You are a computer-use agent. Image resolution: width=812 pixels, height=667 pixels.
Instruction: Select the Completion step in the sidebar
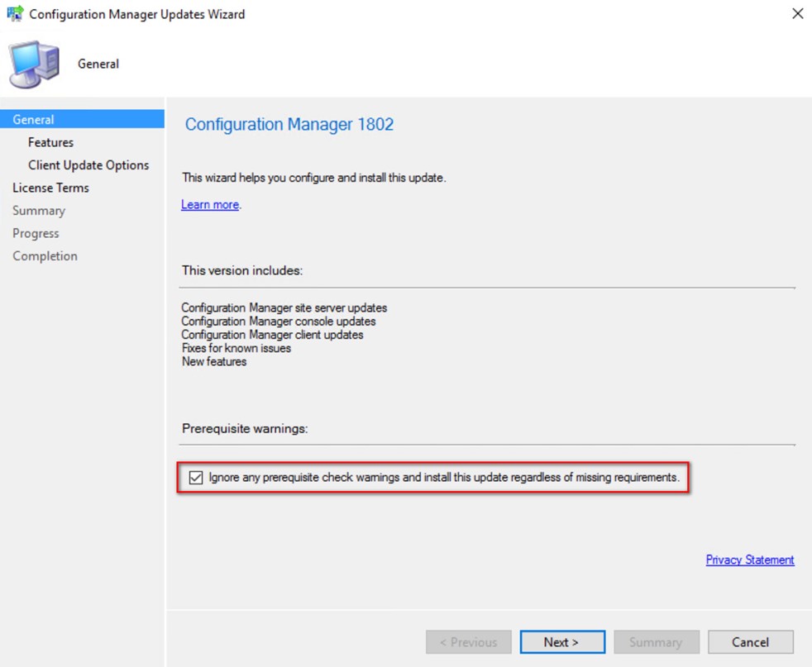click(45, 256)
